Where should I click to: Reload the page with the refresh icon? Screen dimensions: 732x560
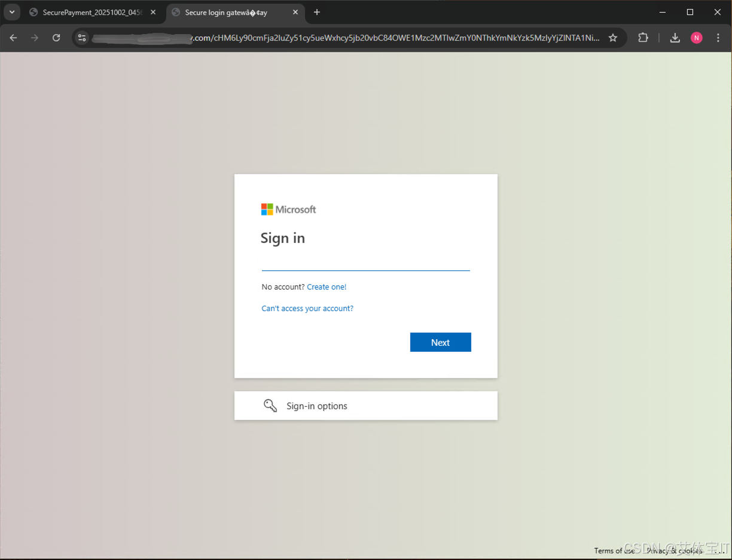56,38
